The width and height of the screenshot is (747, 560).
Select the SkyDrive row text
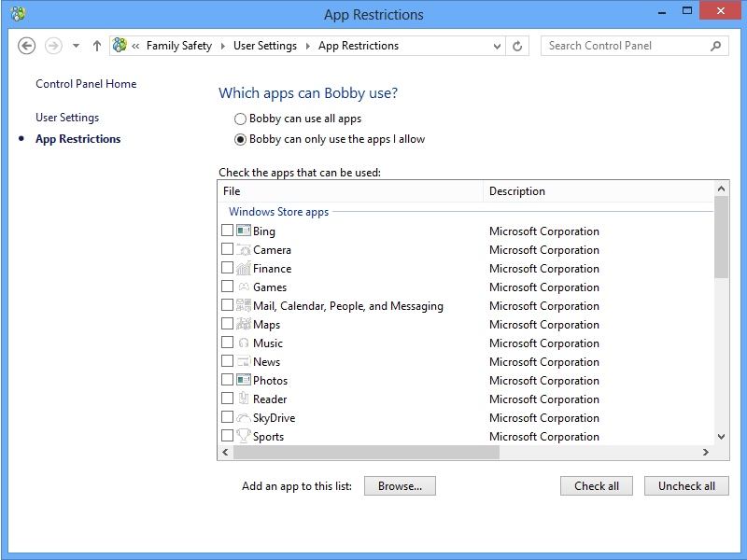(x=274, y=418)
